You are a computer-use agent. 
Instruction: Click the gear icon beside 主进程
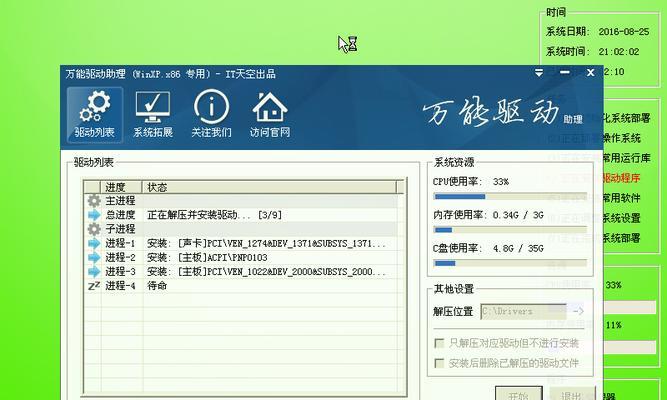click(x=94, y=200)
